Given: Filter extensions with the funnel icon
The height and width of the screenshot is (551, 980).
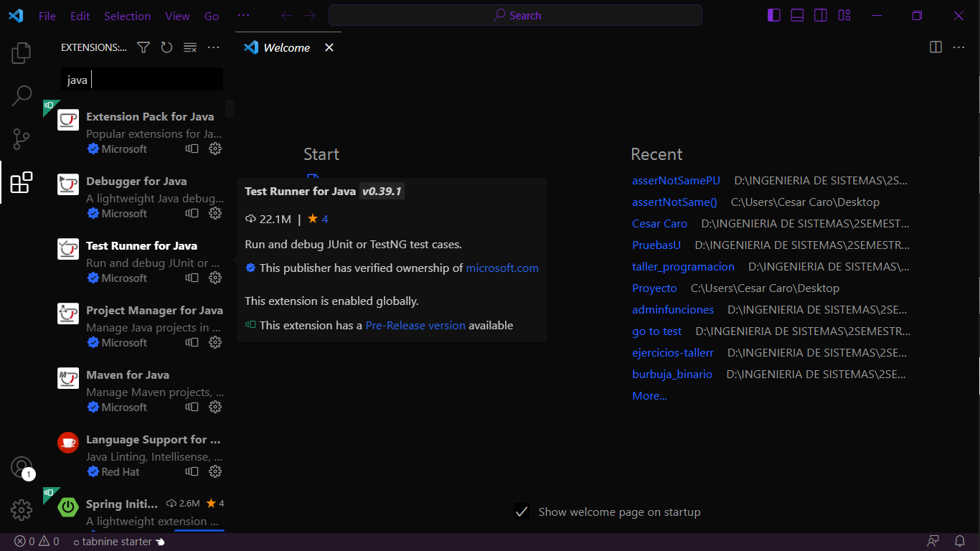Looking at the screenshot, I should (143, 47).
